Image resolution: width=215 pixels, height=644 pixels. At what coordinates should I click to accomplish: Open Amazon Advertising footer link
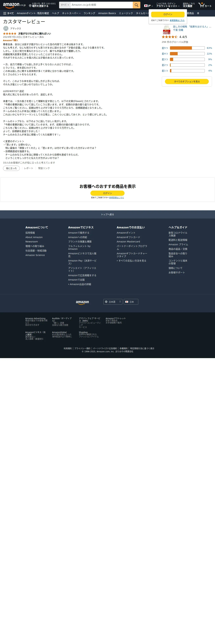tap(35, 318)
